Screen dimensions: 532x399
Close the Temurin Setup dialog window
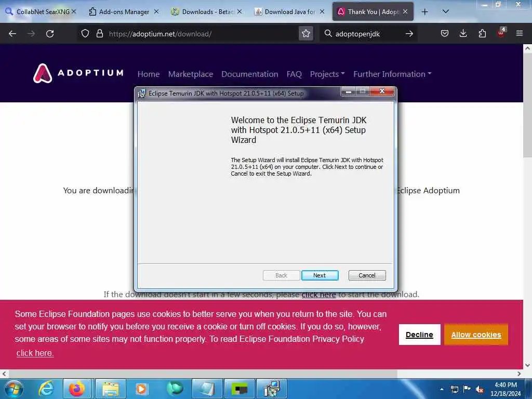pos(382,91)
